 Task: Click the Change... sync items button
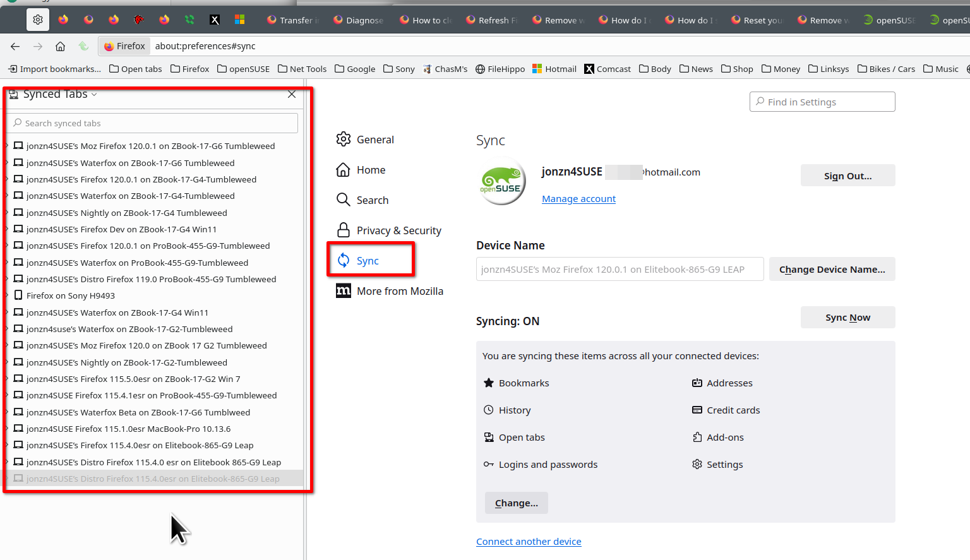tap(516, 503)
